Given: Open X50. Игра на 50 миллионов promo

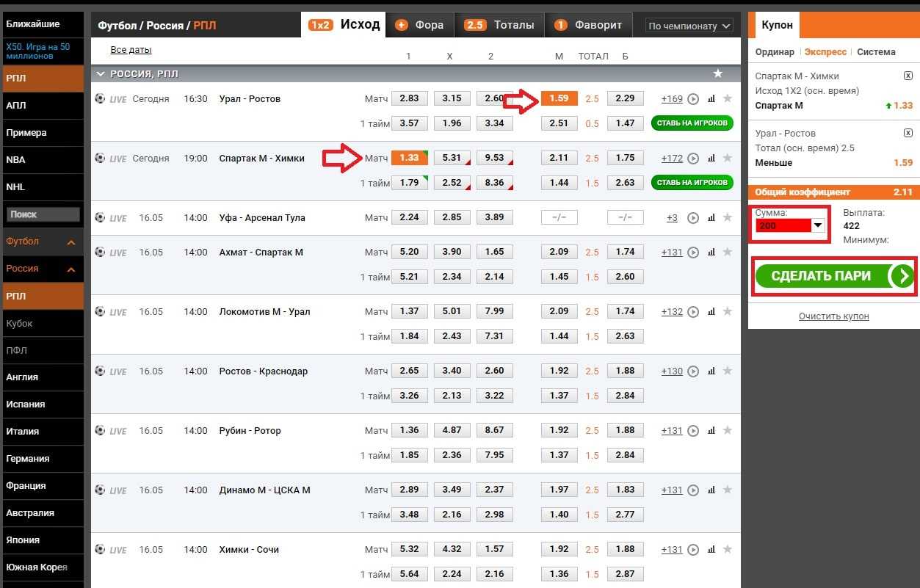Looking at the screenshot, I should tap(42, 51).
